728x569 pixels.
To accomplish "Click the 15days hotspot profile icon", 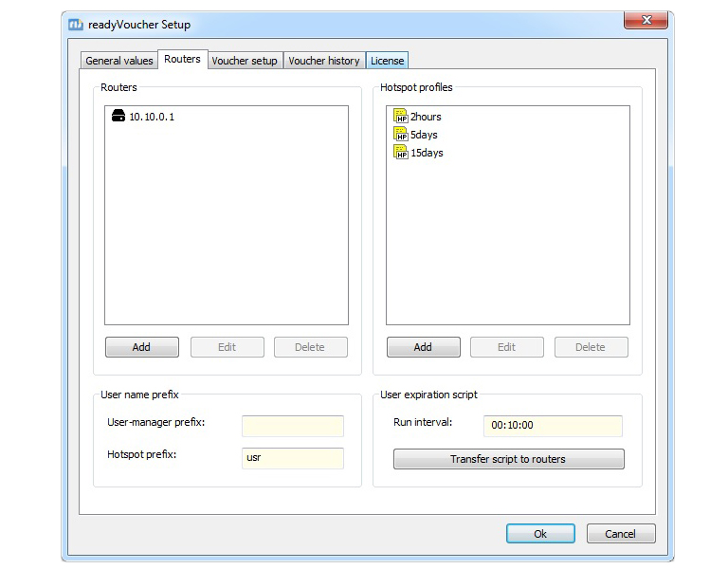I will click(400, 153).
